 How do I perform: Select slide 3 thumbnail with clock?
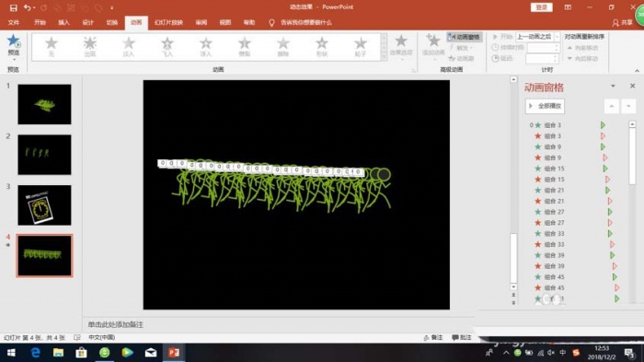[44, 204]
